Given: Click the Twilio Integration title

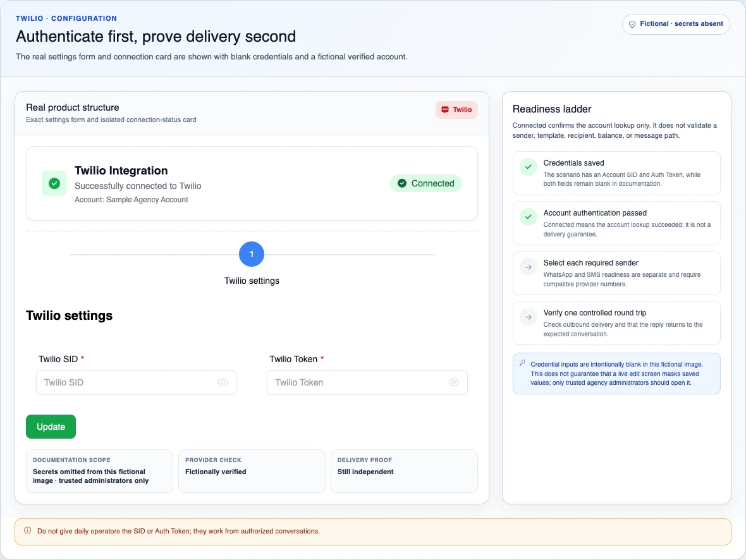Looking at the screenshot, I should click(121, 171).
